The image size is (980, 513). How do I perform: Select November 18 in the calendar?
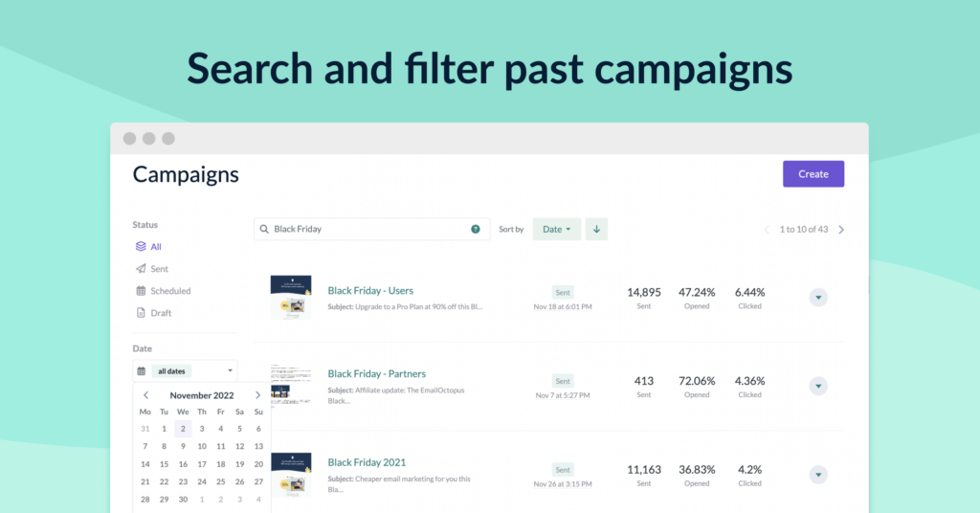(220, 464)
